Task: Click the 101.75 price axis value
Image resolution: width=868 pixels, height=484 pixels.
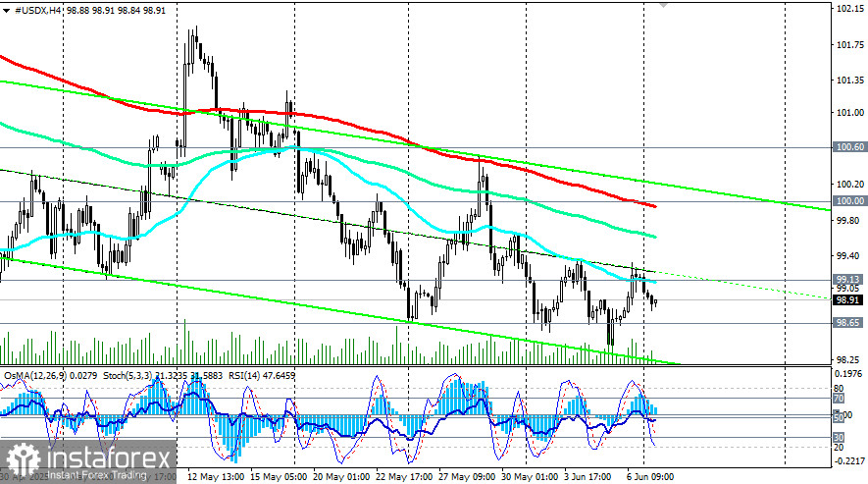Action: pos(850,45)
